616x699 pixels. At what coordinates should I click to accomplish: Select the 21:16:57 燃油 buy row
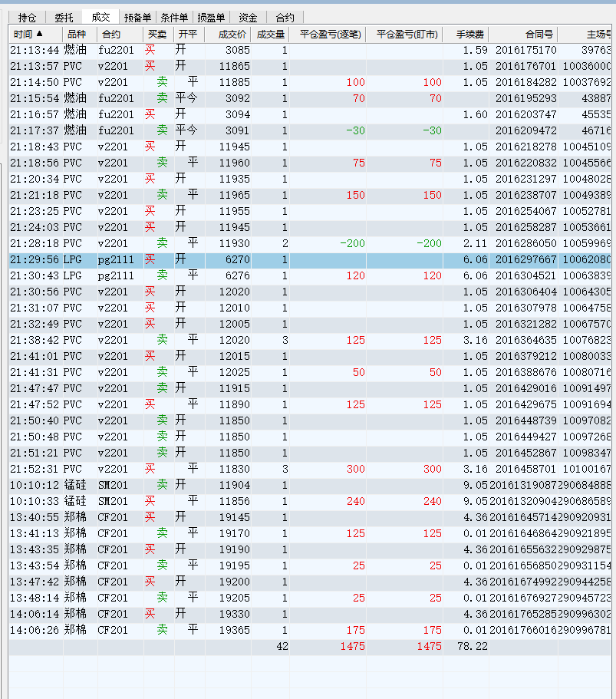click(310, 114)
